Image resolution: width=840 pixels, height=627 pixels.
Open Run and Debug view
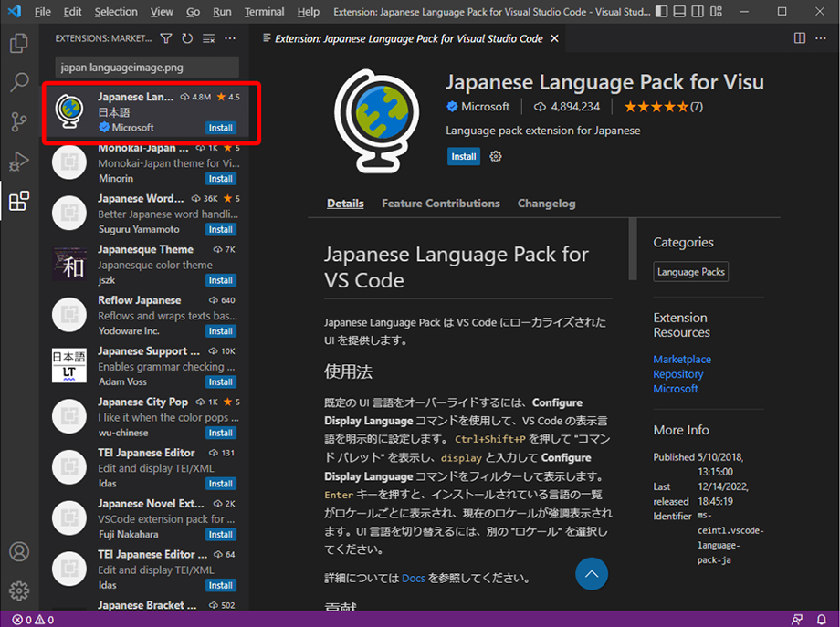click(x=19, y=162)
